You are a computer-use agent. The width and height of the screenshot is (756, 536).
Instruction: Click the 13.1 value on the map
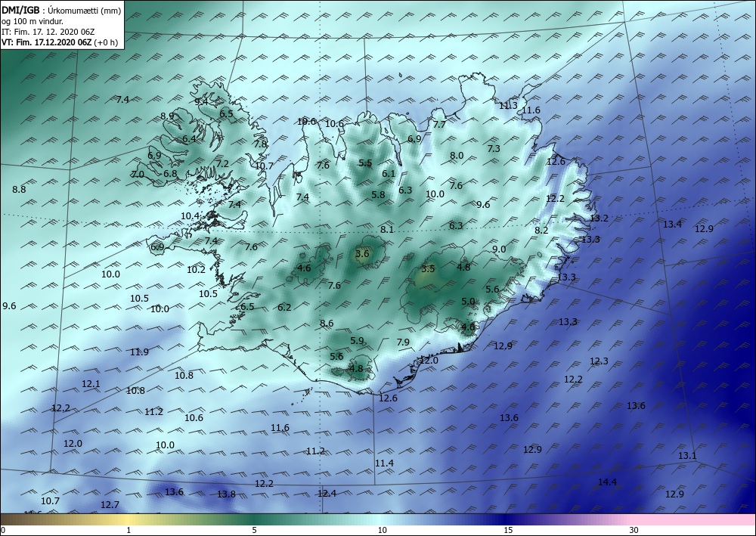[687, 456]
